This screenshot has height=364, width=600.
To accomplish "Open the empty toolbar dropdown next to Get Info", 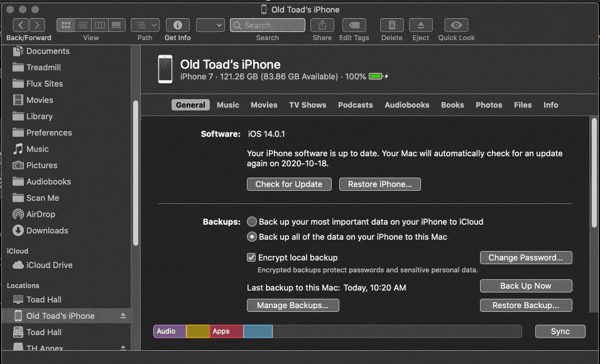I will [x=210, y=25].
